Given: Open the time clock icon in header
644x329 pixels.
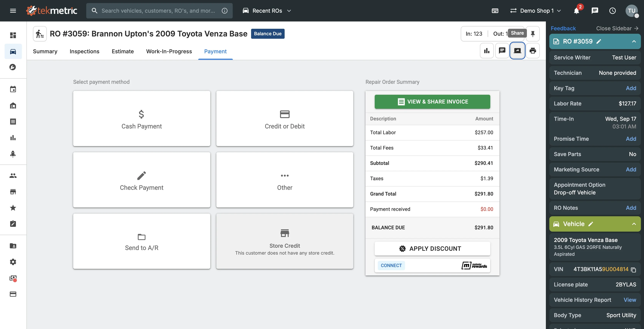Looking at the screenshot, I should (612, 11).
